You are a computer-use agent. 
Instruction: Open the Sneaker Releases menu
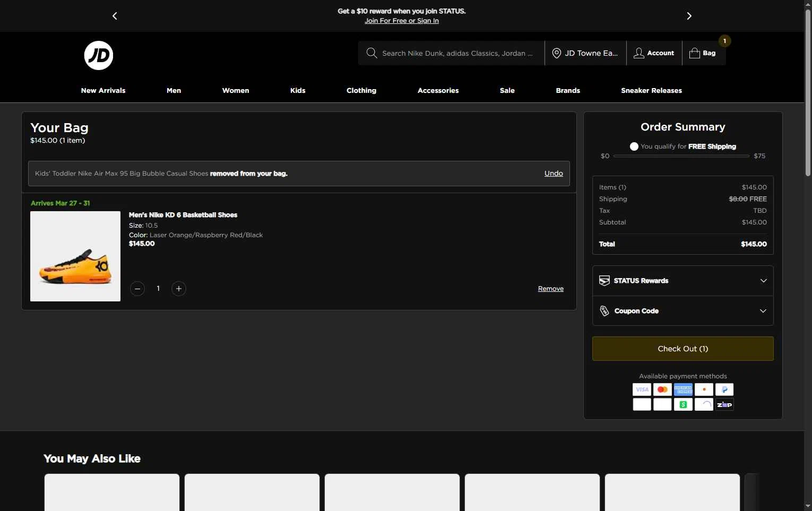pos(652,91)
